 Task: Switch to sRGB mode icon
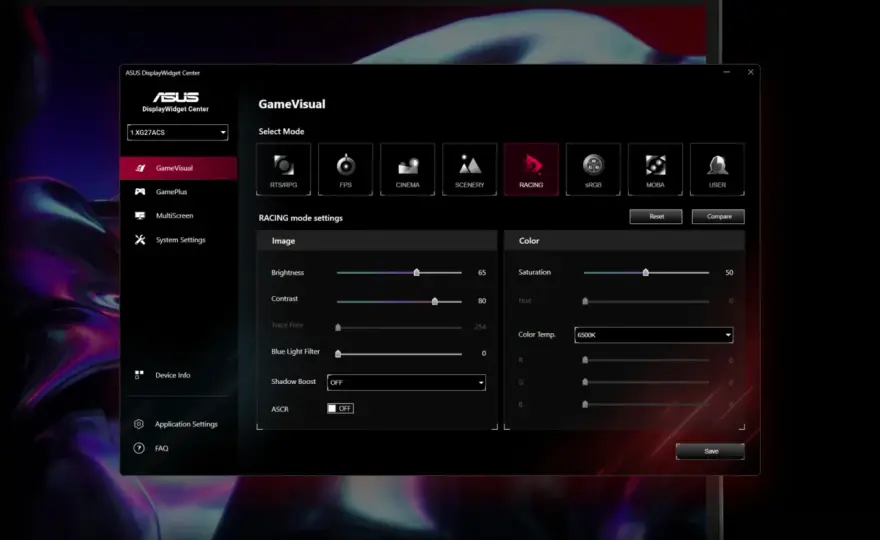click(x=593, y=169)
